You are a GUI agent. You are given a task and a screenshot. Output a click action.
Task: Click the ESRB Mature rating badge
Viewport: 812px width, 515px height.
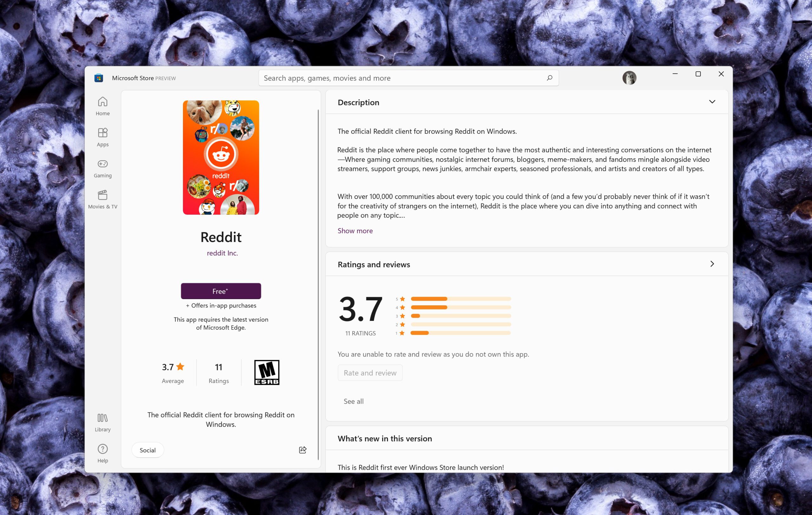point(266,372)
